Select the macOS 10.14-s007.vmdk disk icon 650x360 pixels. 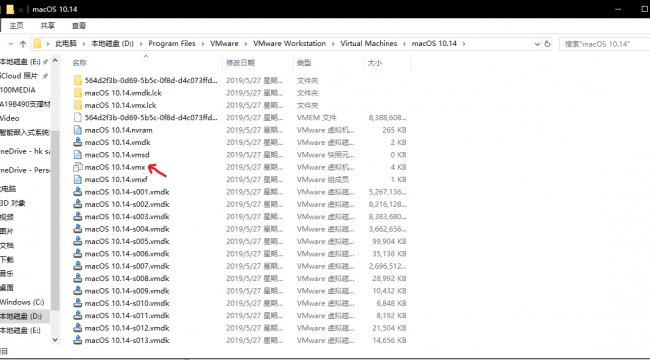point(78,266)
